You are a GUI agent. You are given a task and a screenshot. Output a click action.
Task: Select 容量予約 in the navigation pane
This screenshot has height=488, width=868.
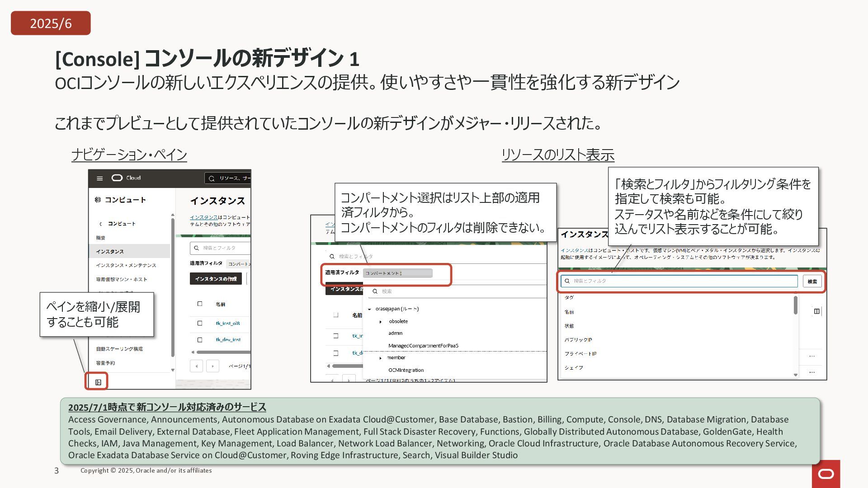click(x=105, y=363)
